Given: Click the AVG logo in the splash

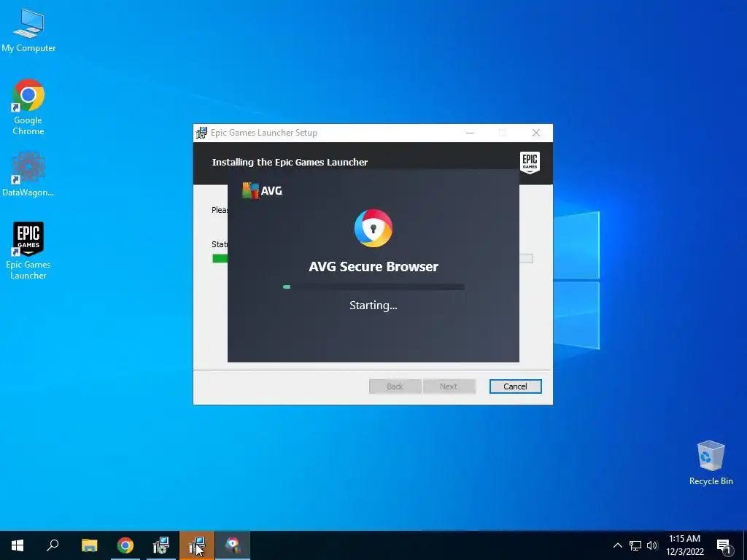Looking at the screenshot, I should tap(262, 190).
